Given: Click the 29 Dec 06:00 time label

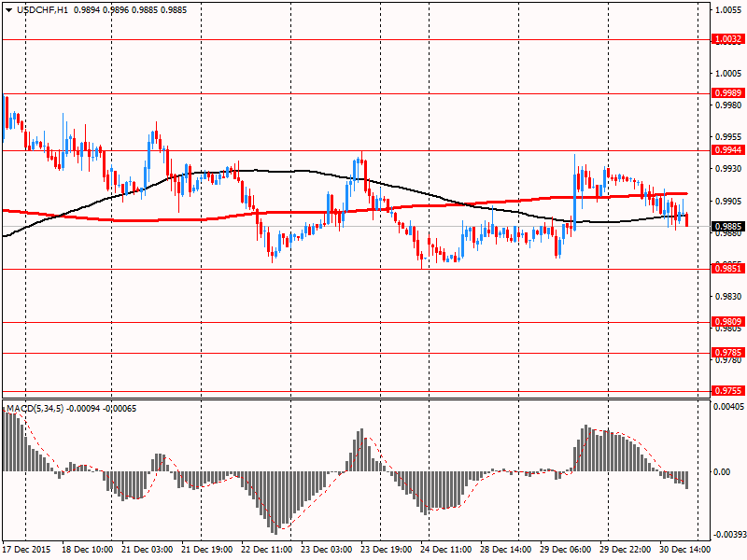Looking at the screenshot, I should click(x=566, y=551).
